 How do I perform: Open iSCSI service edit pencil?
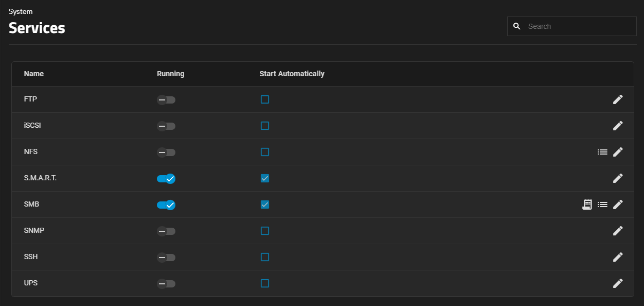[x=618, y=126]
